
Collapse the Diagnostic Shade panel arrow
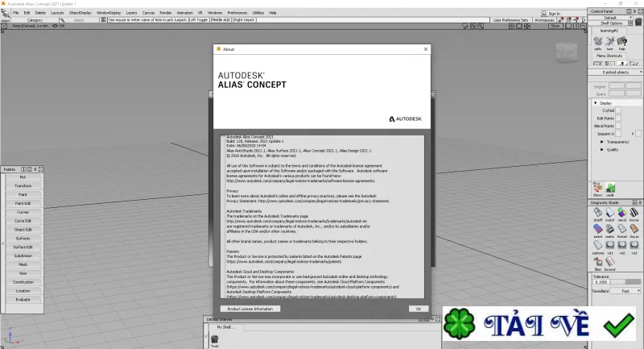coord(640,202)
